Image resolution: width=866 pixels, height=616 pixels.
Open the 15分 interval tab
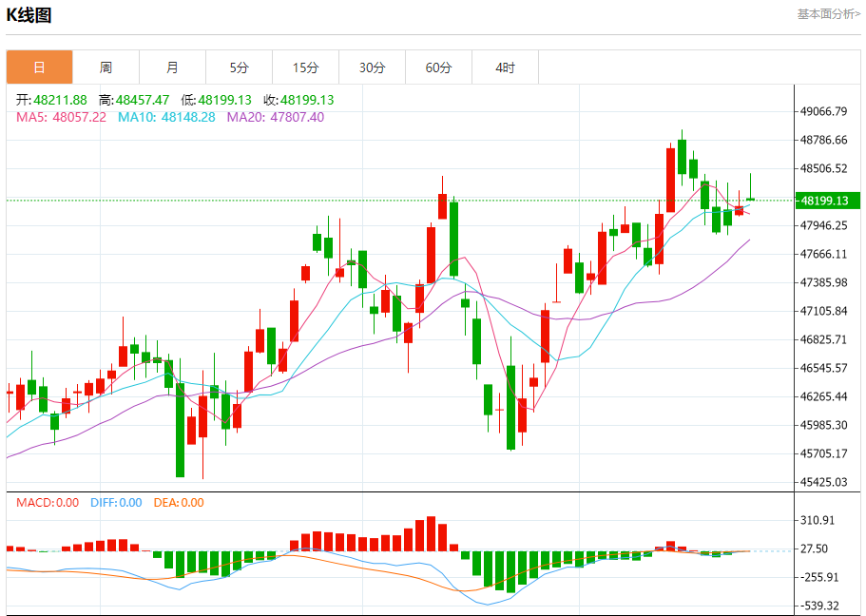pyautogui.click(x=305, y=67)
